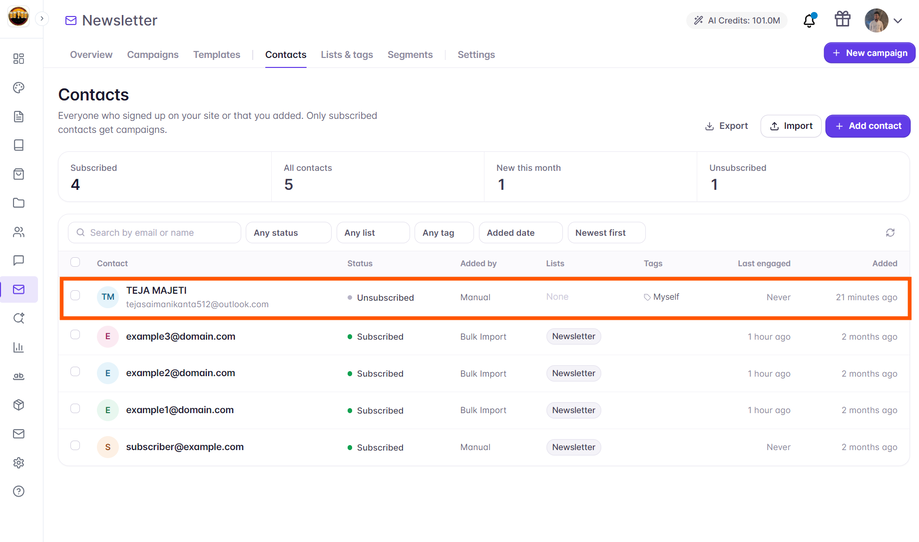Image resolution: width=919 pixels, height=542 pixels.
Task: Open the example1@domain.com contact
Action: pos(180,410)
